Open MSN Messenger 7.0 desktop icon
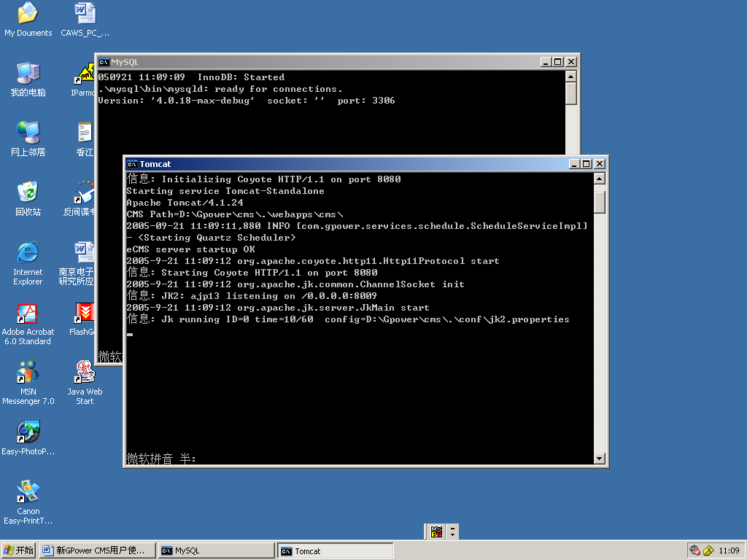The image size is (747, 560). point(28,373)
